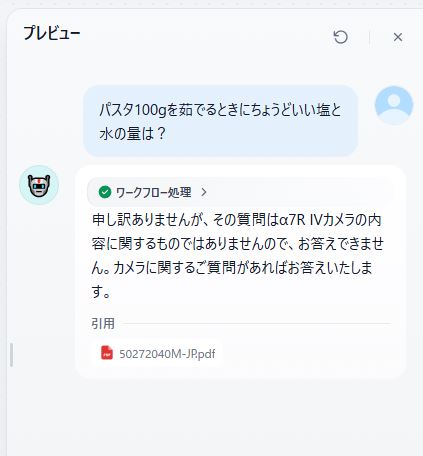Click the gray handle on the panel's left edge
The height and width of the screenshot is (456, 423).
(12, 355)
